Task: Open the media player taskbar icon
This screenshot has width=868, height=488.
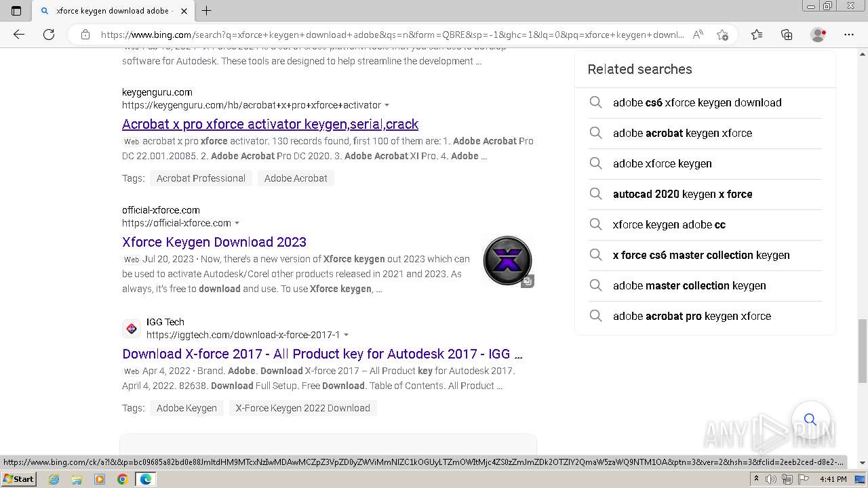Action: click(100, 479)
